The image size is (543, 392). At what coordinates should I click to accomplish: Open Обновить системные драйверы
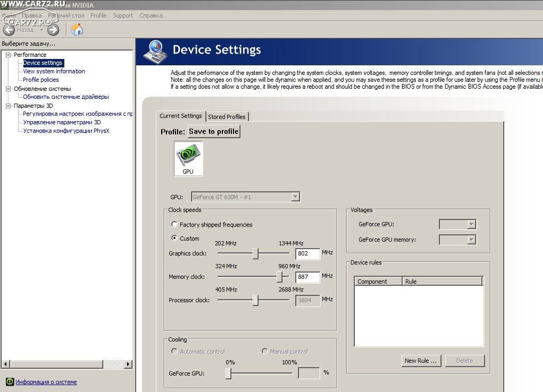pyautogui.click(x=66, y=97)
